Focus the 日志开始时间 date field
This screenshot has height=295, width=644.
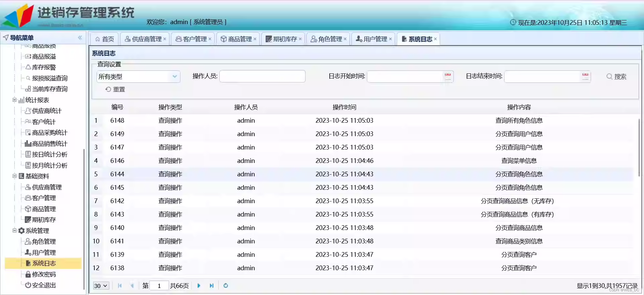[x=405, y=76]
